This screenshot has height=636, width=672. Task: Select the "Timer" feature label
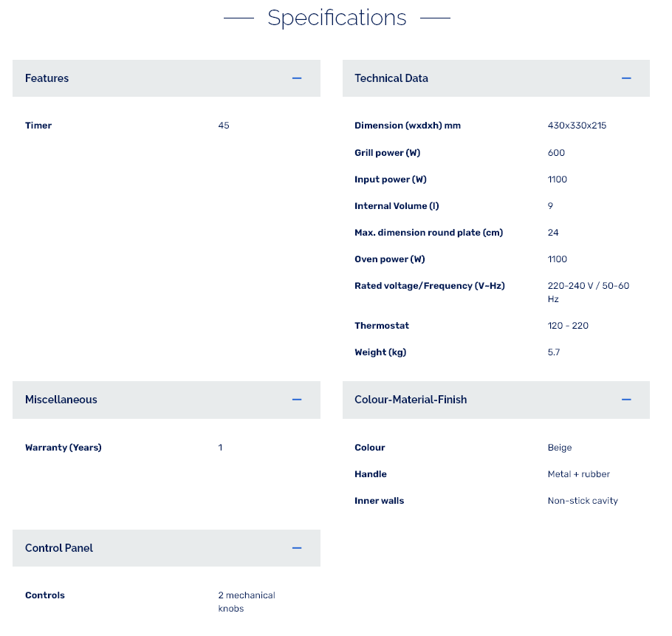tap(38, 126)
